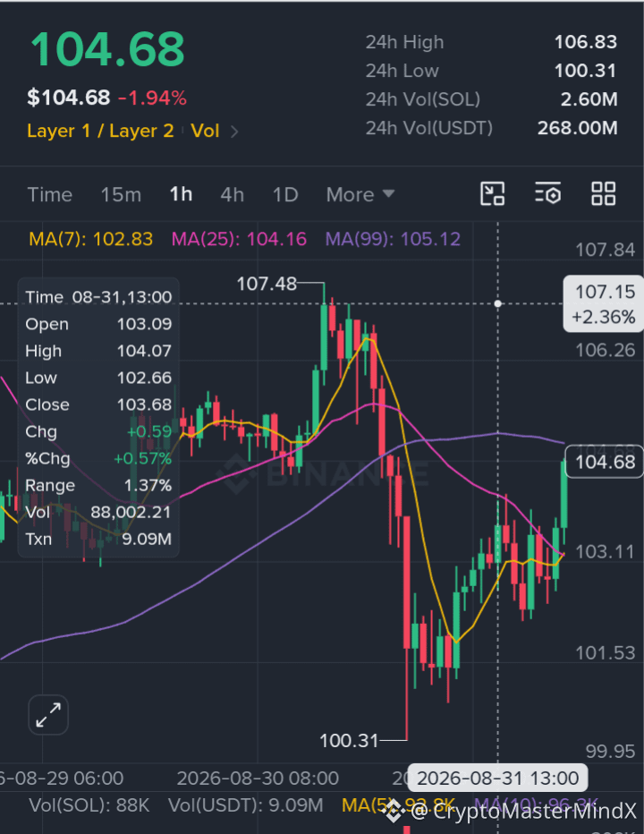The height and width of the screenshot is (834, 644).
Task: Open the four-square grid layout icon
Action: pyautogui.click(x=604, y=193)
